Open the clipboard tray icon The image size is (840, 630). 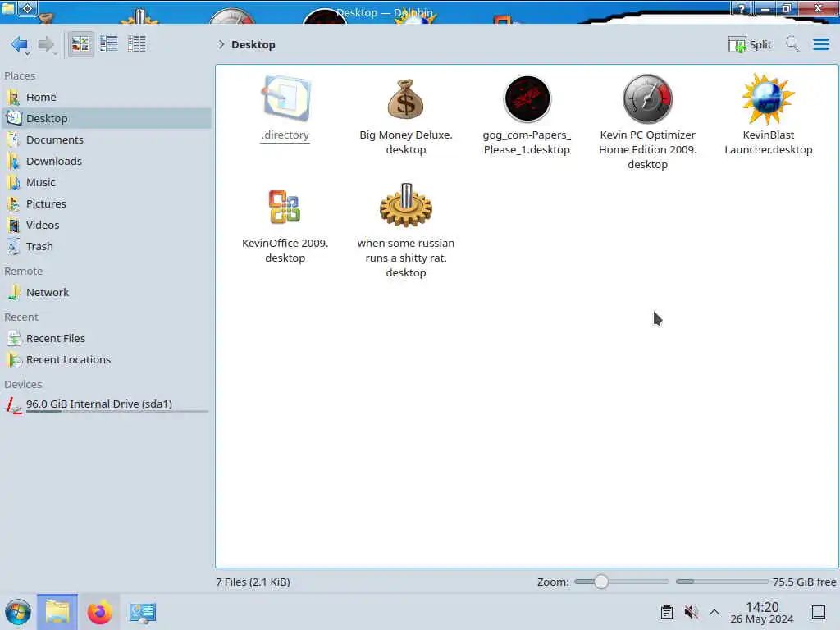point(666,612)
